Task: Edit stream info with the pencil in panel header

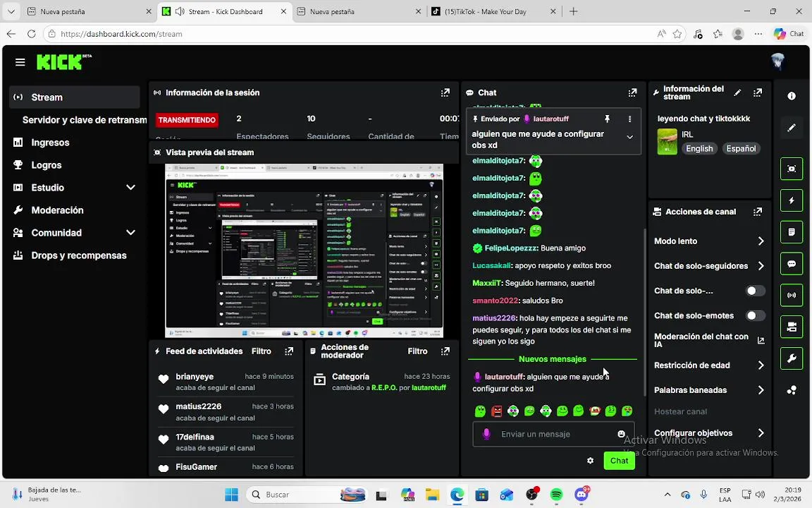Action: click(x=737, y=93)
